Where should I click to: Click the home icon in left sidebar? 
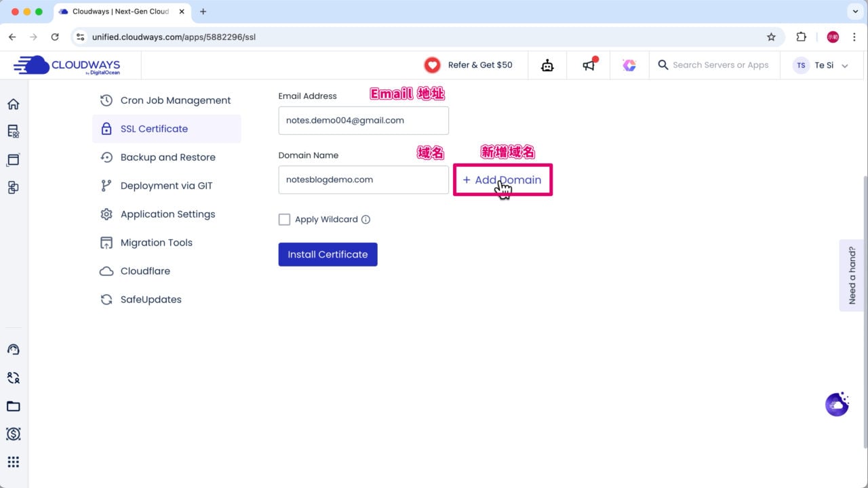click(14, 104)
